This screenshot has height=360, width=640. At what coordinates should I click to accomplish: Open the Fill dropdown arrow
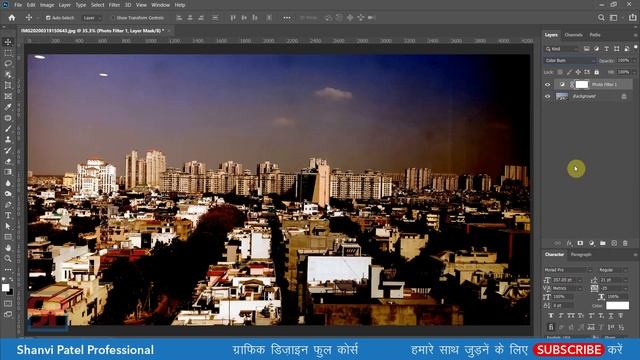[x=634, y=72]
